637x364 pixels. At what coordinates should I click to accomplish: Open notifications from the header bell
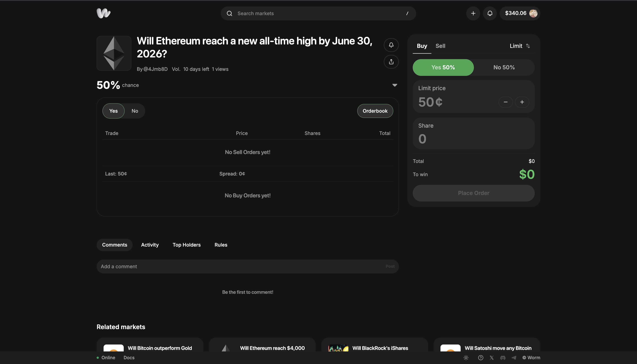[x=490, y=13]
